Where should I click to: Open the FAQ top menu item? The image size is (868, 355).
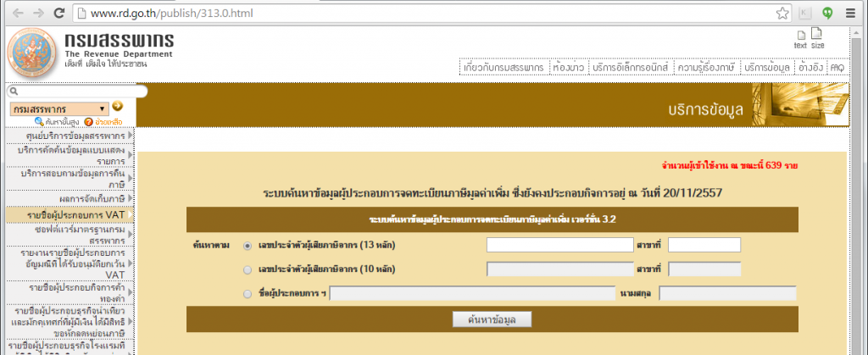[837, 67]
